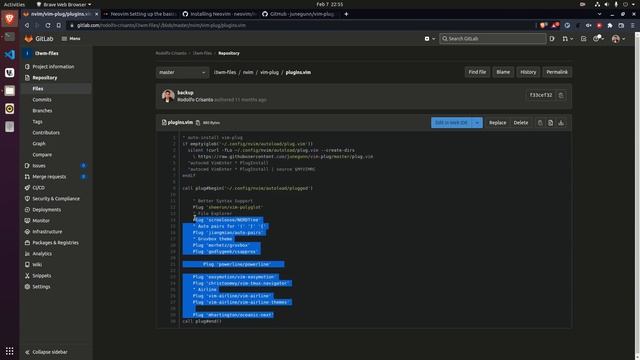Screen dimensions: 640x360
Task: Open Graph in sidebar
Action: point(39,144)
